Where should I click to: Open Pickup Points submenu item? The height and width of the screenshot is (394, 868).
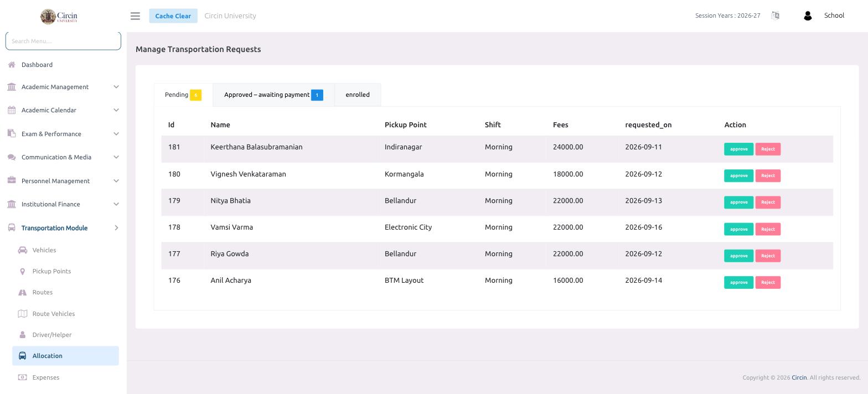pyautogui.click(x=51, y=271)
